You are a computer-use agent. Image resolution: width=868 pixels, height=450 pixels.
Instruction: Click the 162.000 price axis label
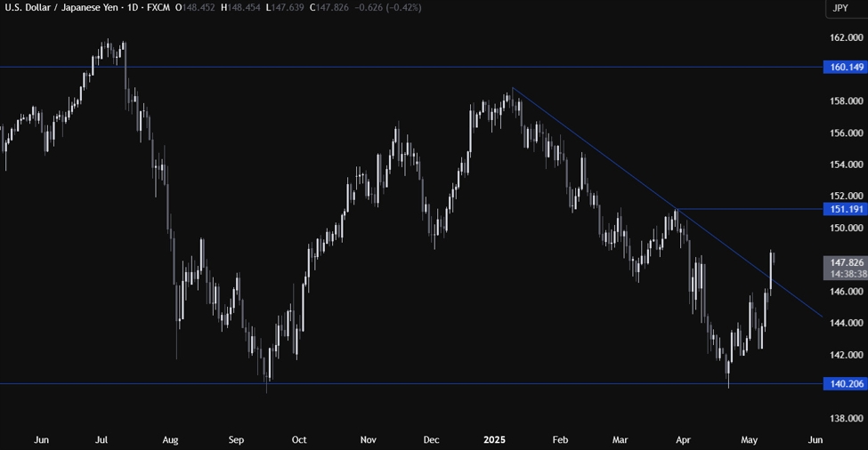coord(847,37)
